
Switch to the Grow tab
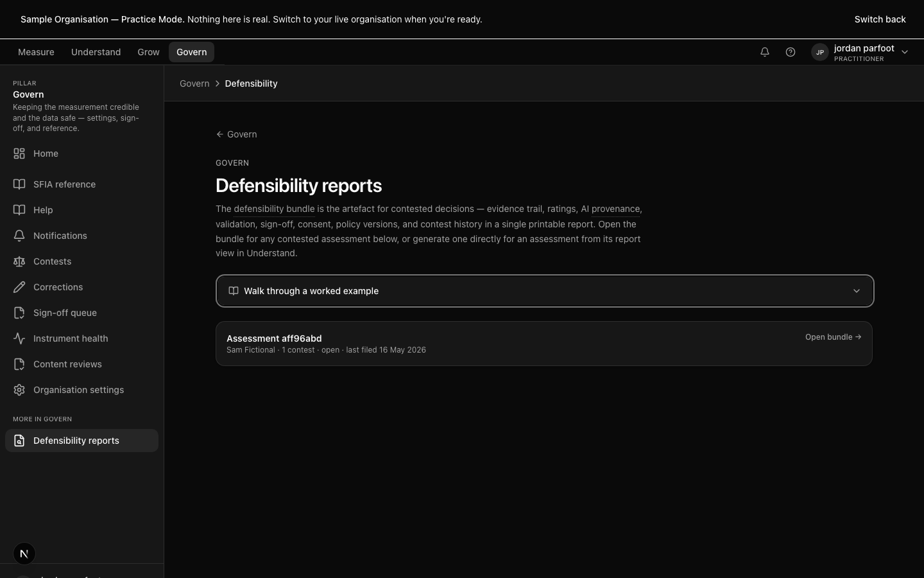click(148, 52)
